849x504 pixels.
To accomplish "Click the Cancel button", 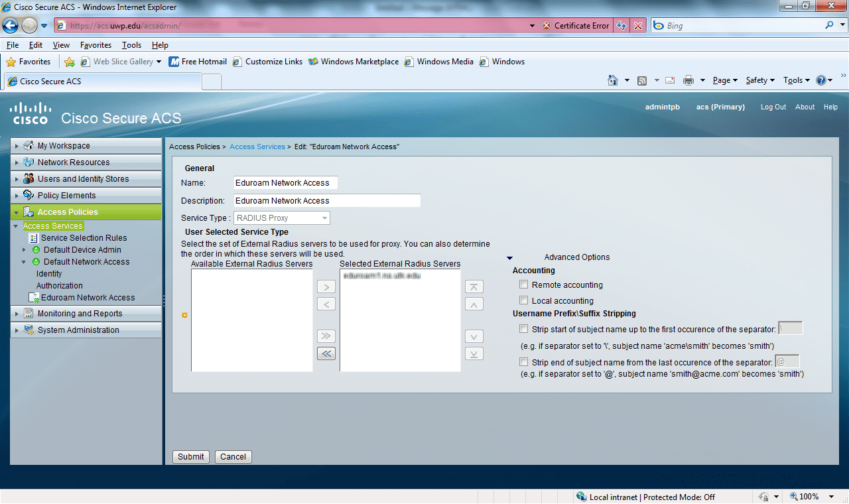I will (233, 457).
